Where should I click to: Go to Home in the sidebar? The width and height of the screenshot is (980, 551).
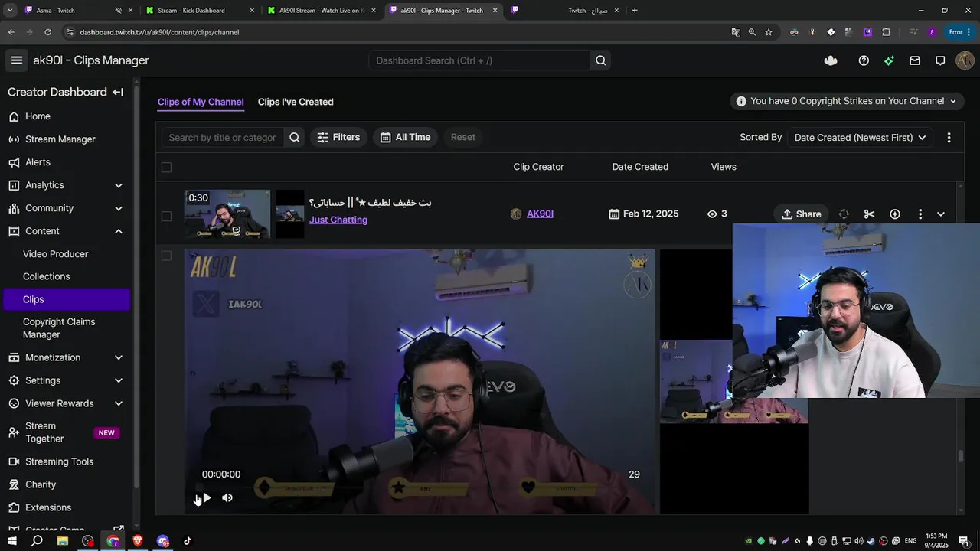(38, 116)
